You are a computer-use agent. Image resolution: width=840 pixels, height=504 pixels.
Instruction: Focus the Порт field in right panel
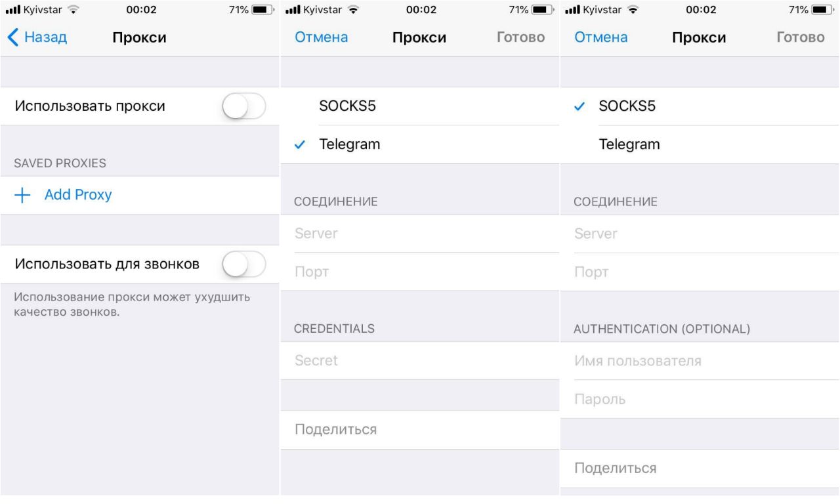[x=700, y=272]
